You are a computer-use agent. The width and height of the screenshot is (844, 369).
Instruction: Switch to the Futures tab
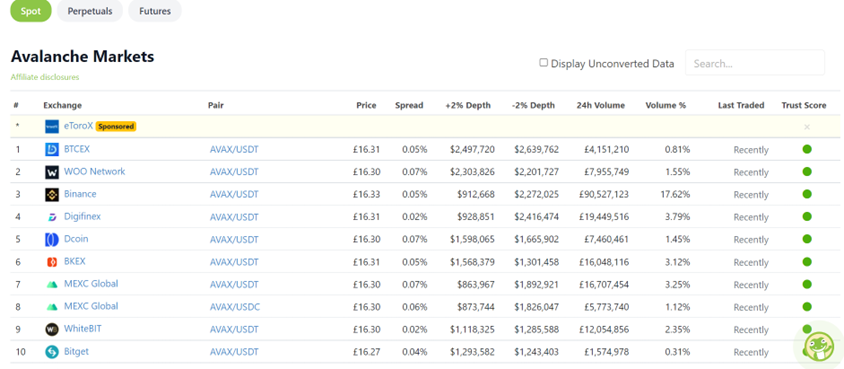coord(155,11)
